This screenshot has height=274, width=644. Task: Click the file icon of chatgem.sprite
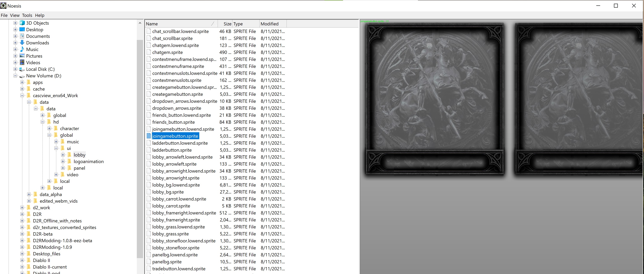coord(149,52)
